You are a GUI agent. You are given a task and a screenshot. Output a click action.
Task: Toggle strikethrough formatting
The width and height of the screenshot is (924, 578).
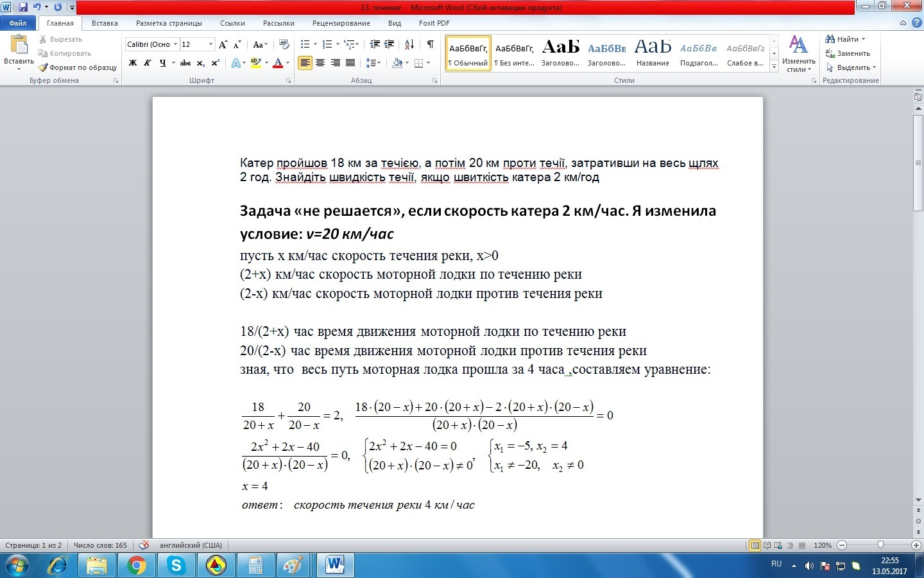pyautogui.click(x=185, y=63)
